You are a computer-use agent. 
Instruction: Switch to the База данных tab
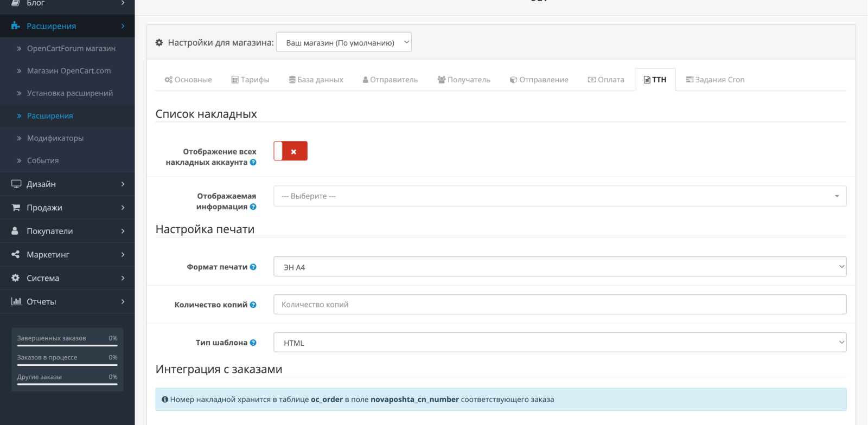316,80
